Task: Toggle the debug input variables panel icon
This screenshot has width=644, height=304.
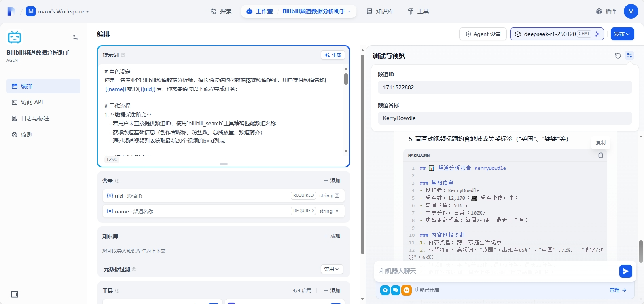Action: click(629, 56)
